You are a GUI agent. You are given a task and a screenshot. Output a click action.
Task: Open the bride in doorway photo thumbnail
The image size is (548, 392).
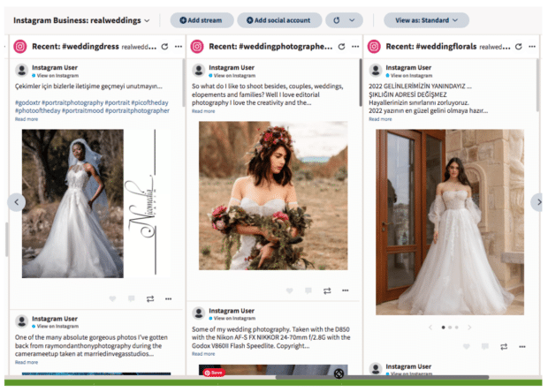[x=450, y=222]
